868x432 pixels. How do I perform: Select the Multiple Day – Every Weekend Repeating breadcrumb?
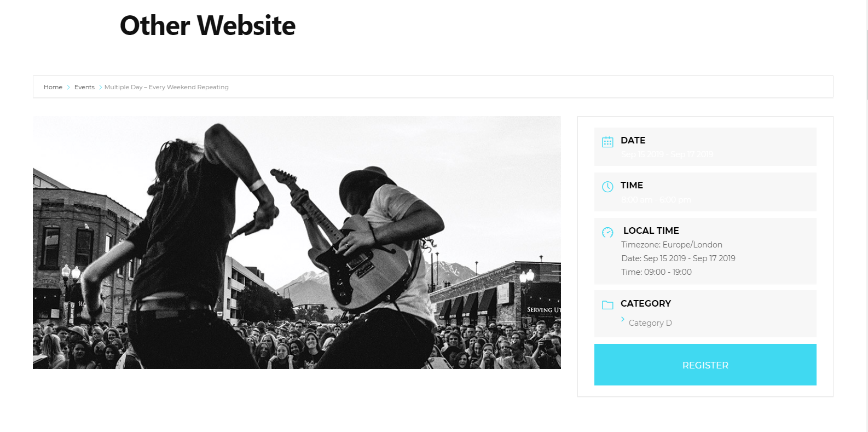(x=166, y=87)
